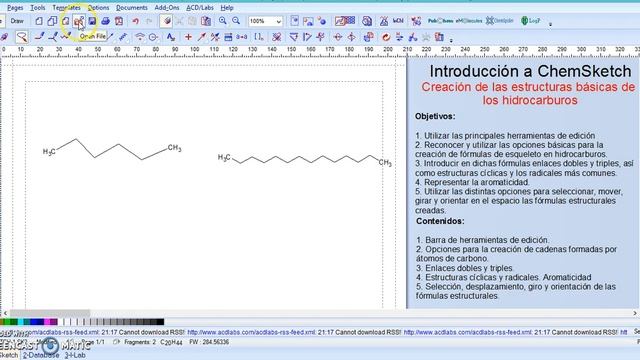Click the Generate Name for Structure icon

pos(439,37)
